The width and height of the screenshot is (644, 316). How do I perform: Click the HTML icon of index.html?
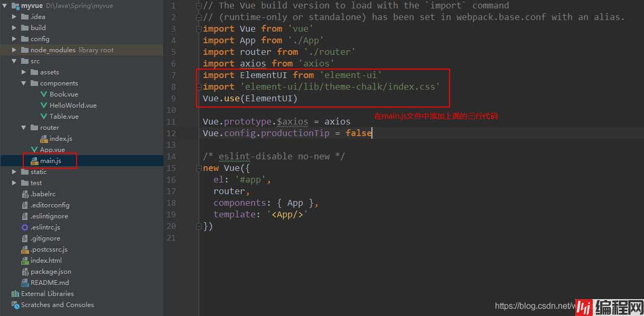(25, 261)
